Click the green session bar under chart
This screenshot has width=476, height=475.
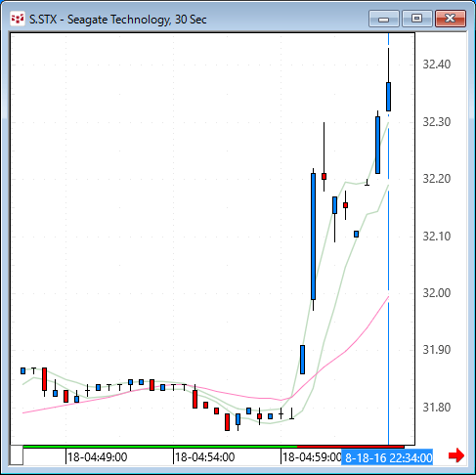160,447
